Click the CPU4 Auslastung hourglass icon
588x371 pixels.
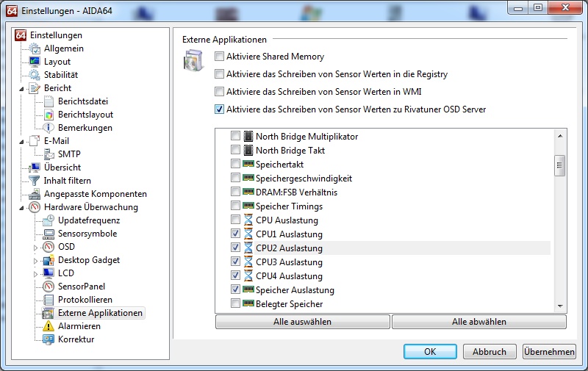pos(248,275)
